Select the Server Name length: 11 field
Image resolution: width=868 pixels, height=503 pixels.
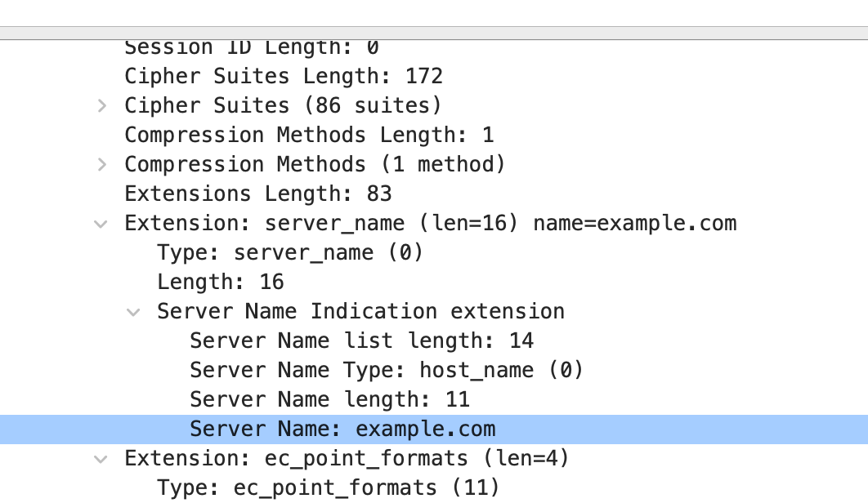click(329, 400)
